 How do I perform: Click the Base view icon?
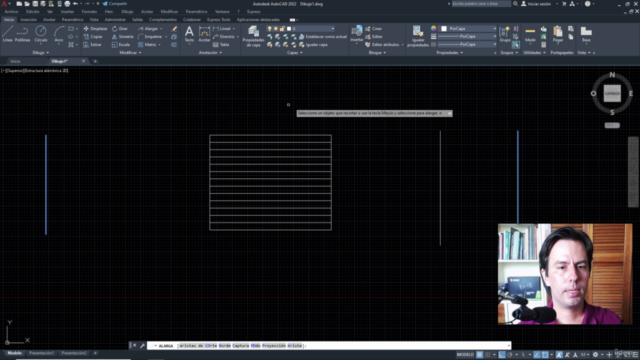(586, 34)
